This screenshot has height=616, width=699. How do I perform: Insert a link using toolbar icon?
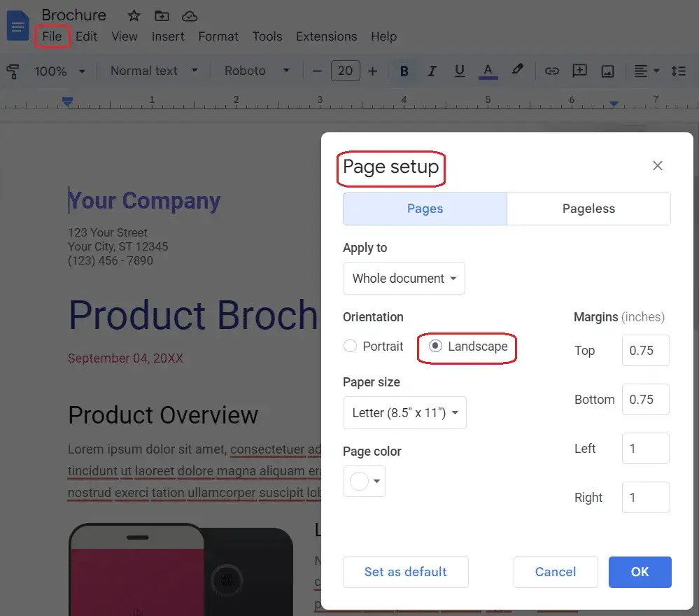coord(552,71)
